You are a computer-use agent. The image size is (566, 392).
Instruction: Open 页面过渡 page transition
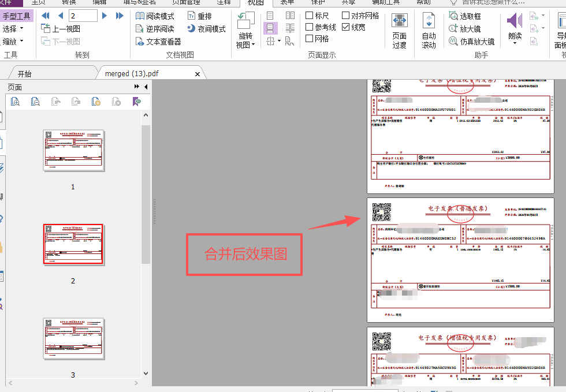point(399,31)
